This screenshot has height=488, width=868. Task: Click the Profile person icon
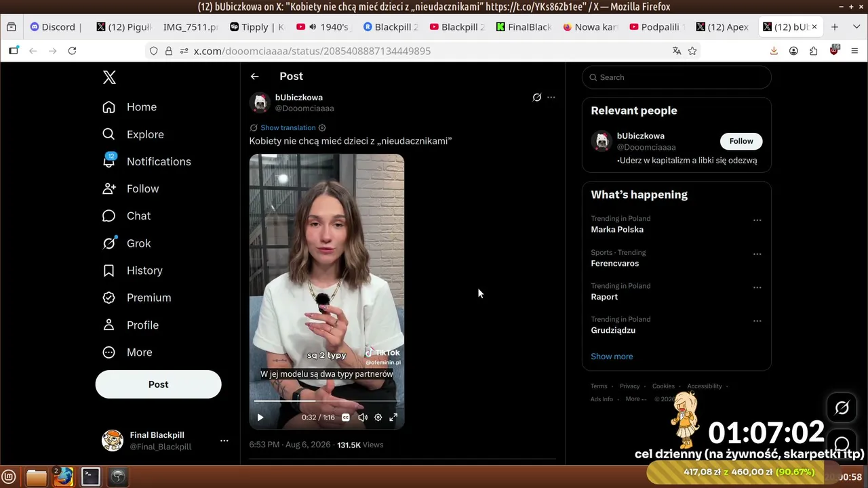point(108,325)
